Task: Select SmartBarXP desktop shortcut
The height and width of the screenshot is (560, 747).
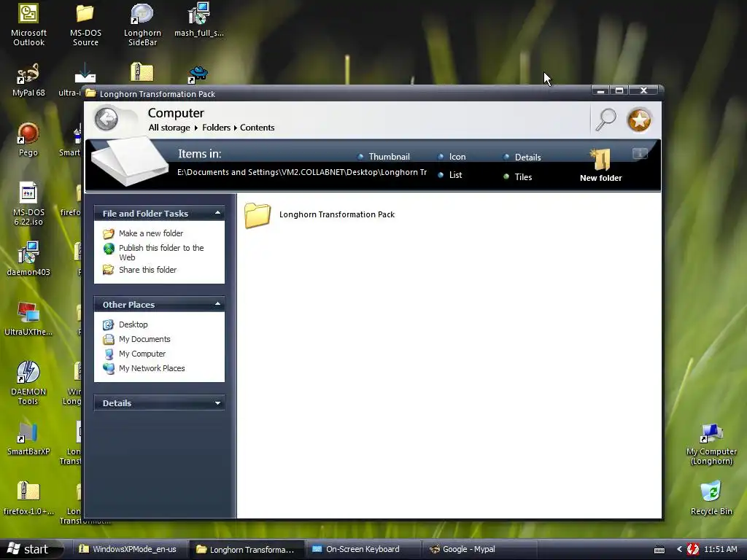Action: [x=28, y=438]
